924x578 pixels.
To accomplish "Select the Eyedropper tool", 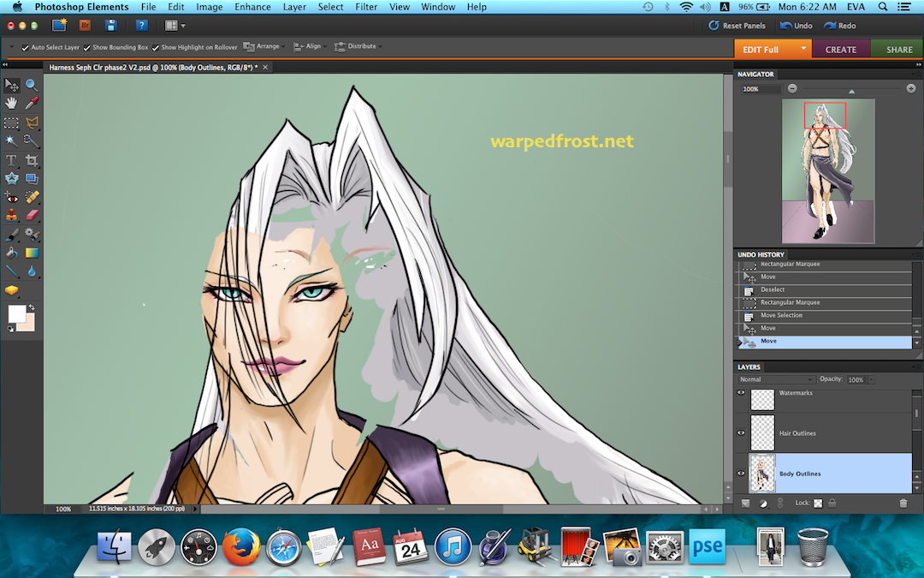I will (32, 104).
